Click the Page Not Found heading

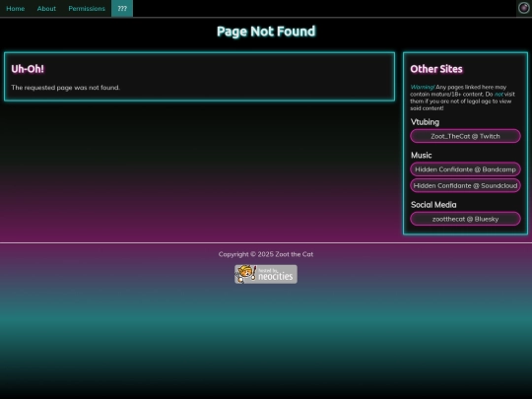tap(266, 32)
